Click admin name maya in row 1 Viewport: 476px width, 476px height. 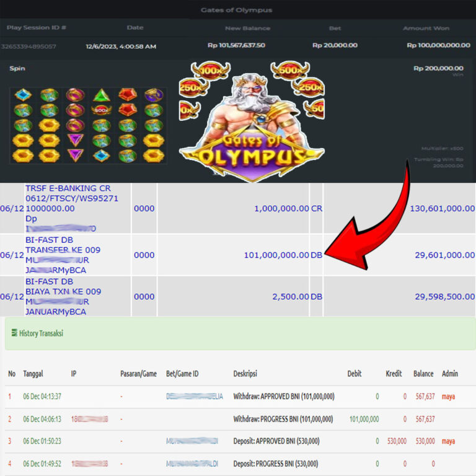click(x=448, y=396)
